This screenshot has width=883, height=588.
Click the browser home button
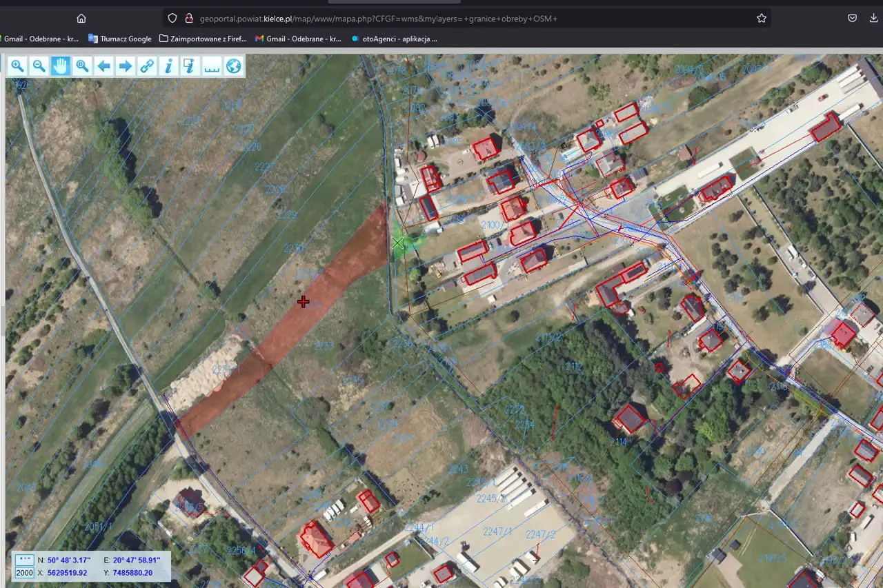point(81,18)
